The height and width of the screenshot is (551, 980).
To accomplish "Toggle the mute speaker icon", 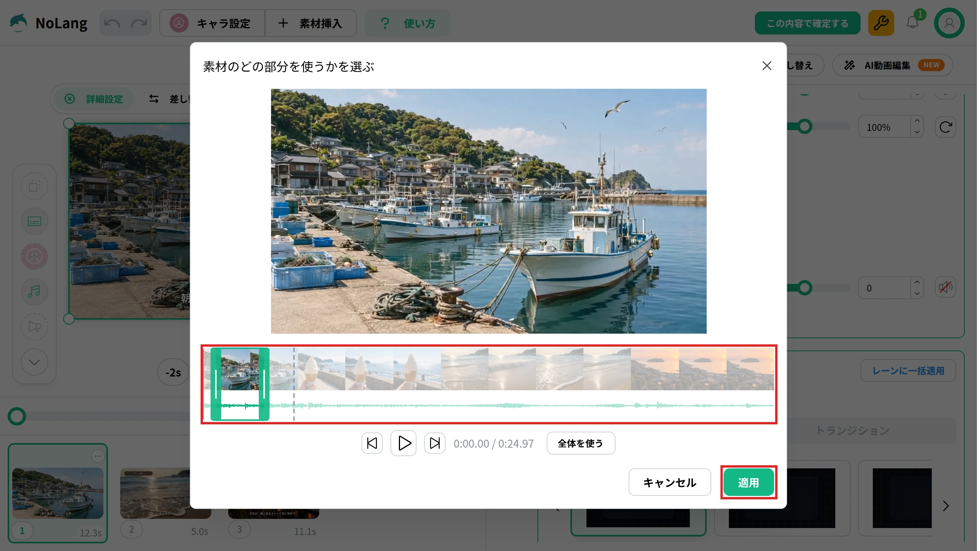I will (946, 287).
